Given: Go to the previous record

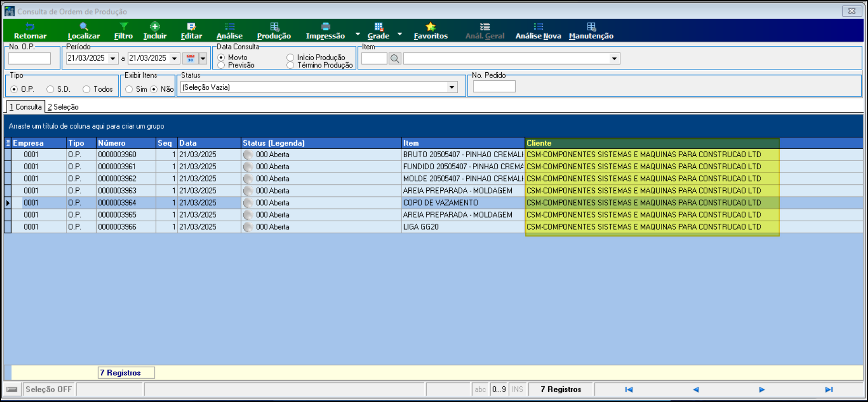Looking at the screenshot, I should (696, 390).
